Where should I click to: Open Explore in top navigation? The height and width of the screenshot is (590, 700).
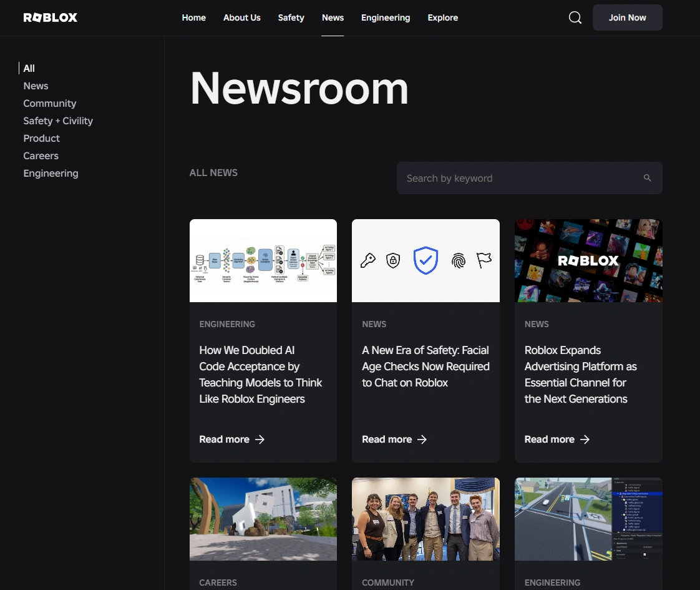tap(442, 17)
